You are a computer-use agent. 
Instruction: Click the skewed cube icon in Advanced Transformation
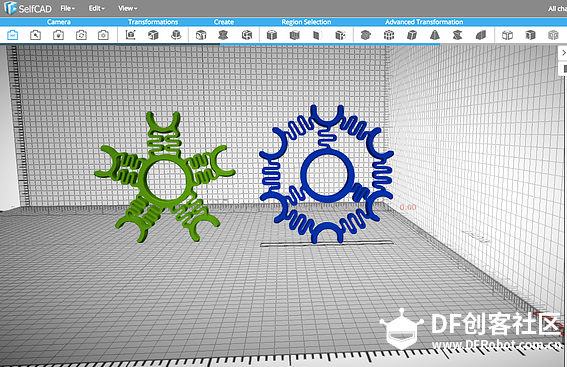[412, 35]
